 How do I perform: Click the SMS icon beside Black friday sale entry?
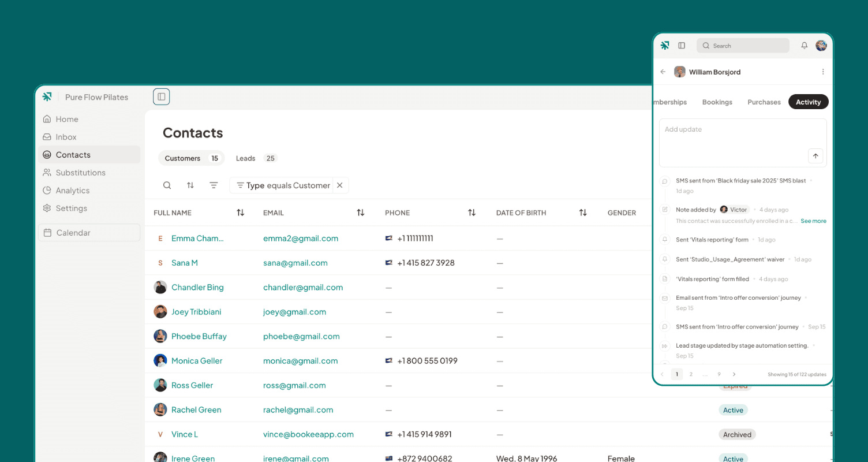point(665,181)
